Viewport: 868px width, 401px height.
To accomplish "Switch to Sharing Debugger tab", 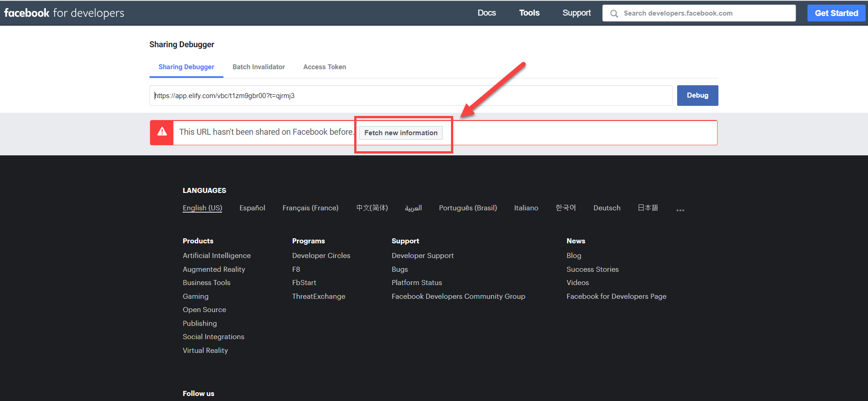I will click(x=186, y=67).
